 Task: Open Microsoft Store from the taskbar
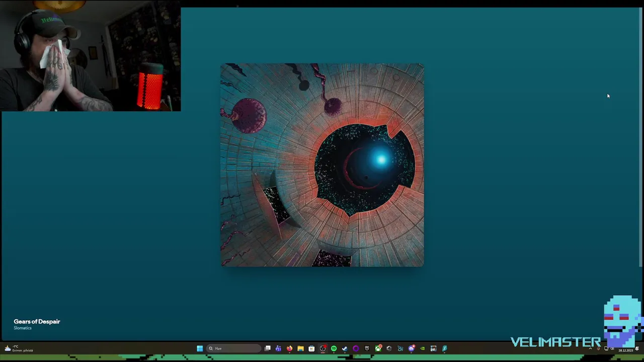coord(311,348)
